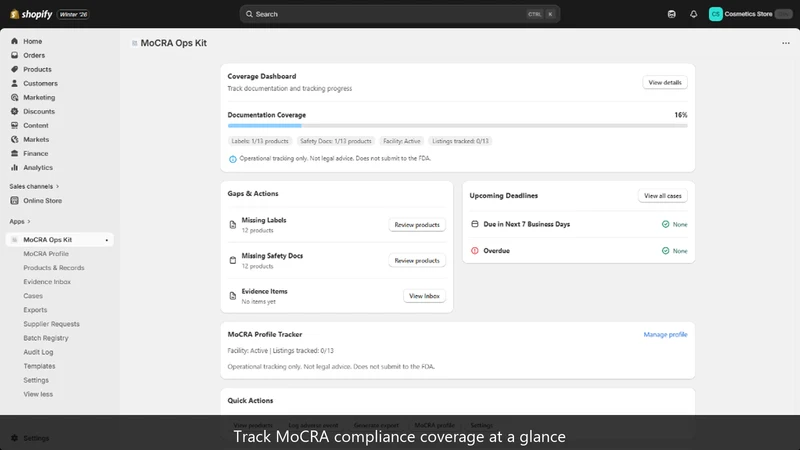Viewport: 800px width, 450px height.
Task: Click the 16% coverage value
Action: click(x=681, y=115)
